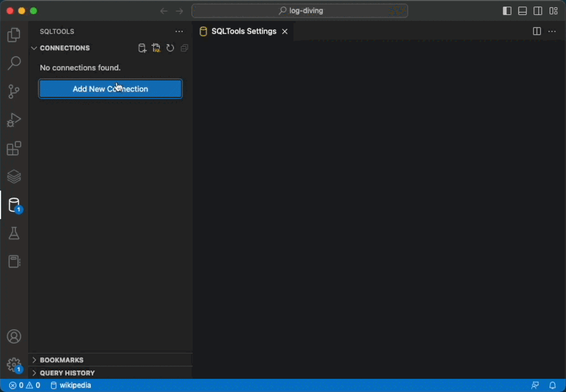Collapse all connections icon

184,48
